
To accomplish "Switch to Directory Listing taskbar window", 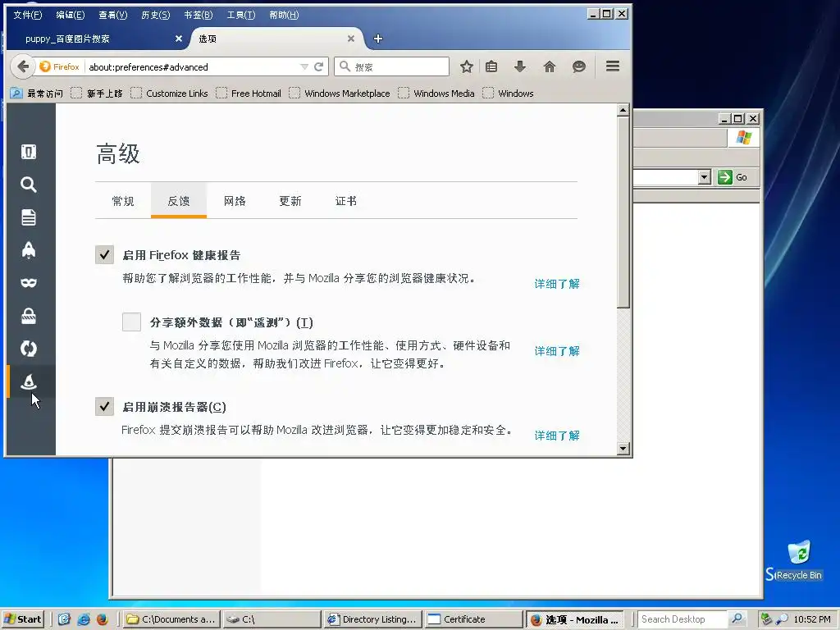I will click(373, 619).
